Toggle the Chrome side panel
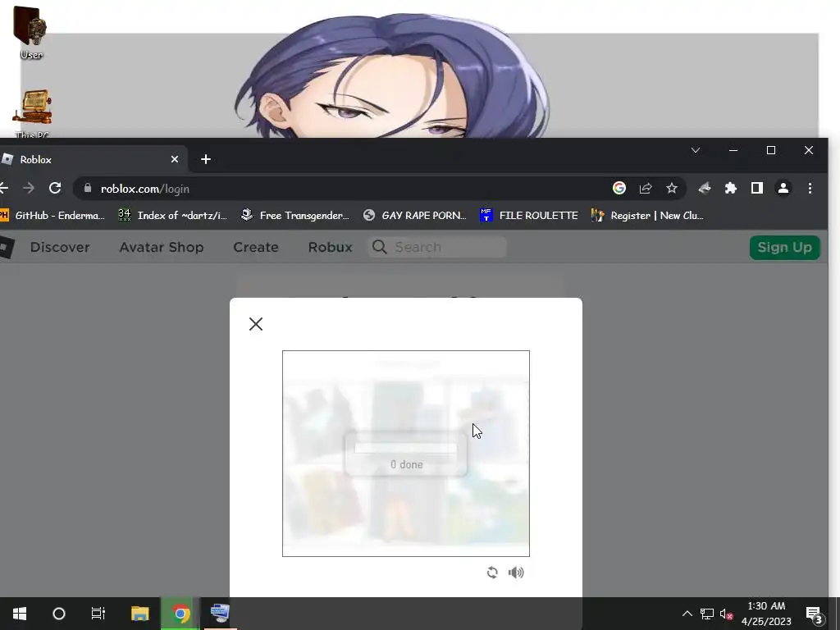Viewport: 840px width, 630px height. point(757,188)
